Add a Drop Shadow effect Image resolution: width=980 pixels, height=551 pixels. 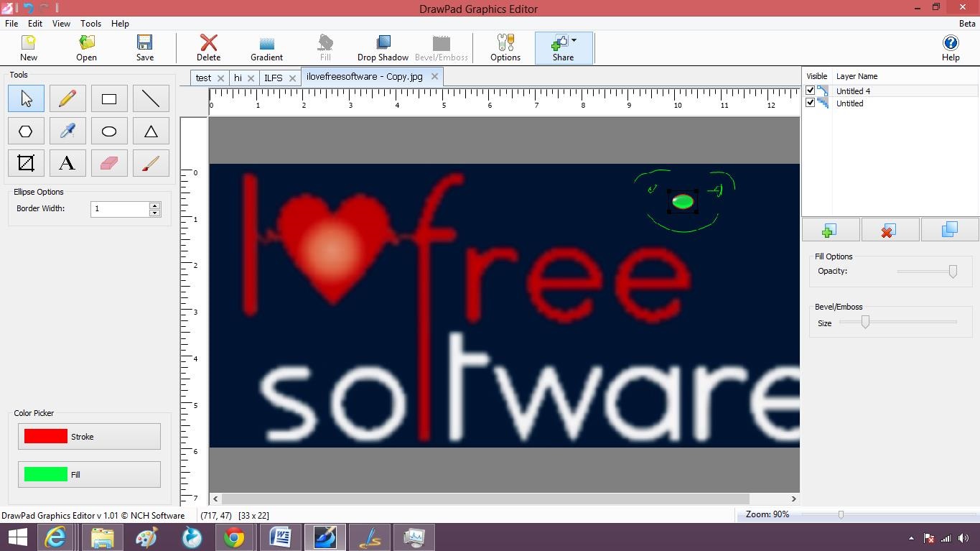(383, 48)
